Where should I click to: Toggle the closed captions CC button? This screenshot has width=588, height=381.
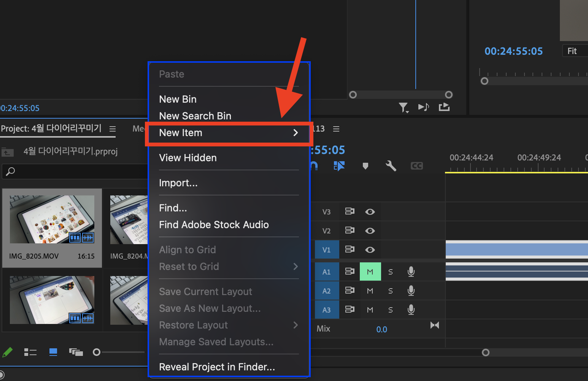(x=417, y=166)
